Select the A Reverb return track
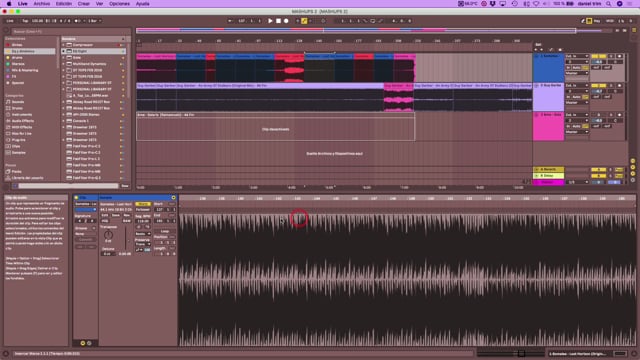Screen dimensions: 640x360 (x=549, y=169)
